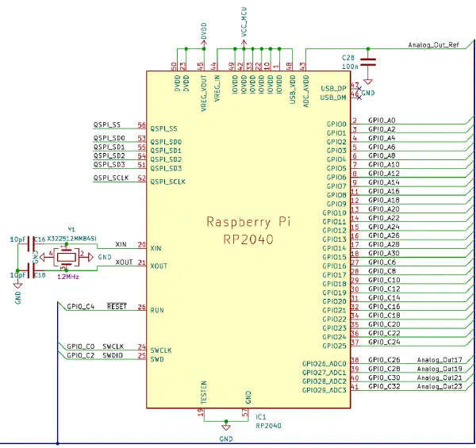Click the VCC_MCU power arrow symbol
The height and width of the screenshot is (448, 476).
[244, 44]
